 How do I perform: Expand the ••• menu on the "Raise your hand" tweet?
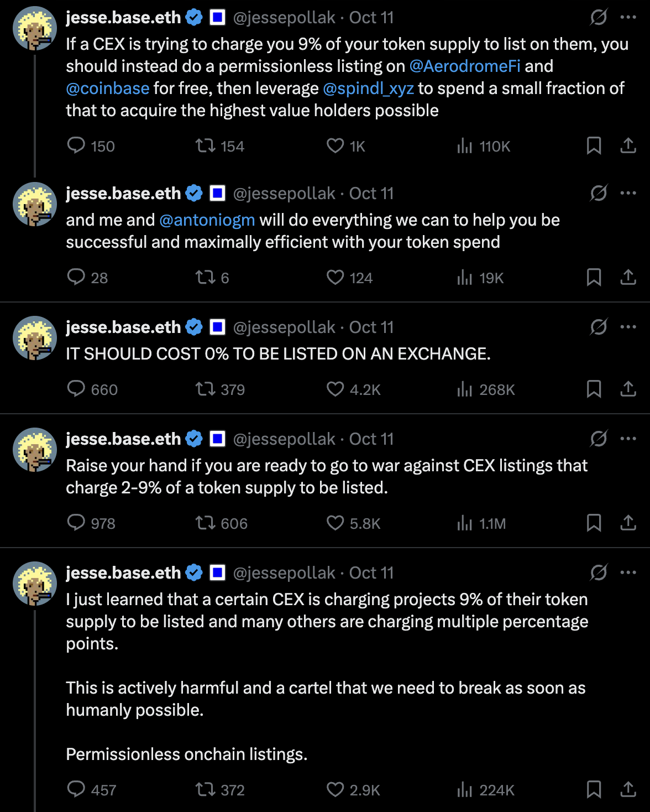pos(628,438)
